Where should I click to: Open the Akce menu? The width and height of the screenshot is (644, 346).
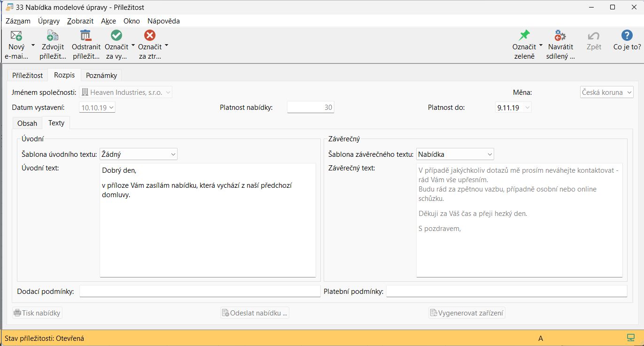tap(108, 21)
